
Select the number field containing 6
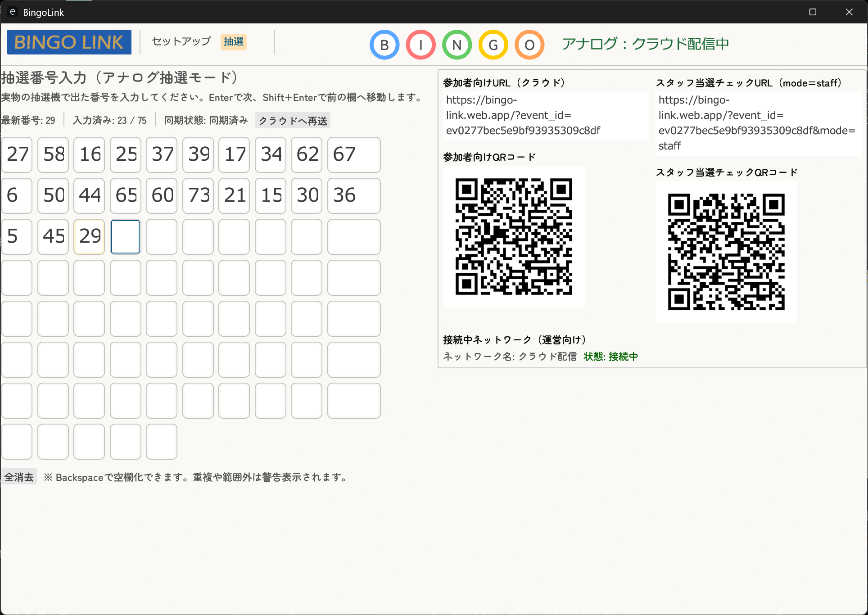(17, 196)
